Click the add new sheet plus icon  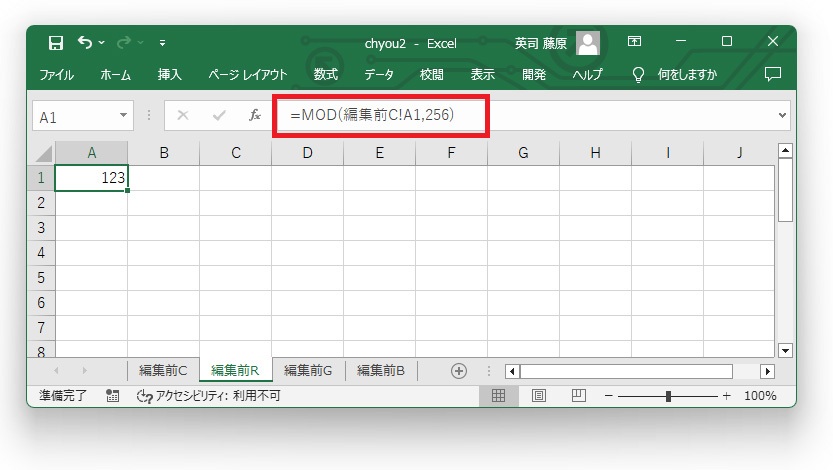[x=459, y=371]
